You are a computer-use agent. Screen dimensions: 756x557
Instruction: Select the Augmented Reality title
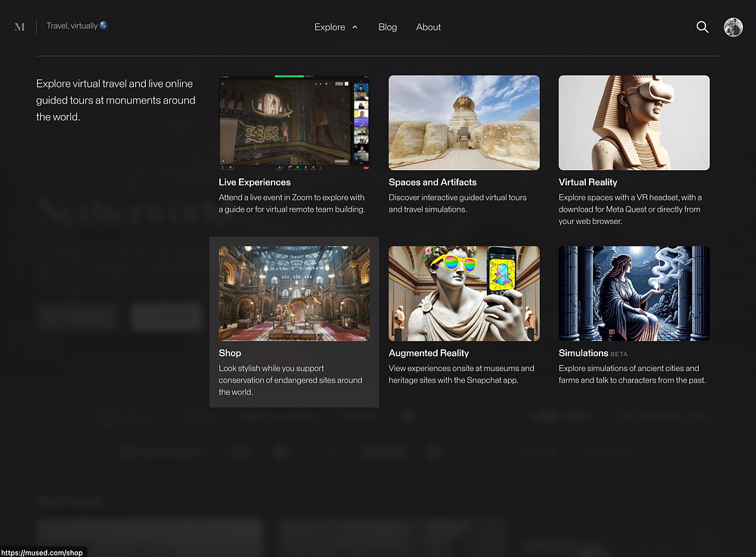pyautogui.click(x=429, y=353)
